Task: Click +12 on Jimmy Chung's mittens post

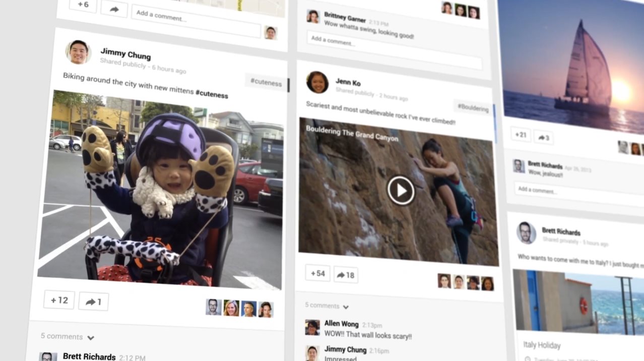Action: tap(59, 300)
